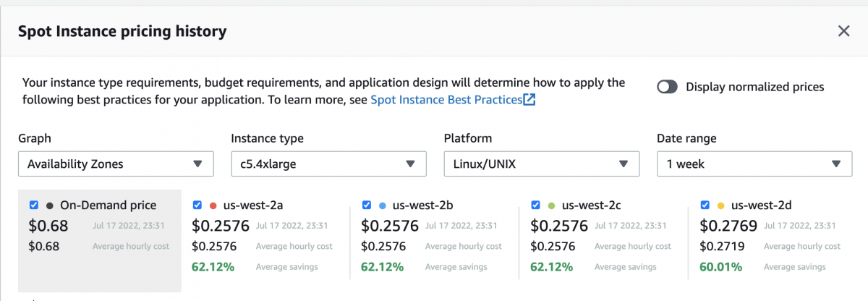Hide the us-west-2d series checkbox
Image resolution: width=868 pixels, height=301 pixels.
coord(705,205)
